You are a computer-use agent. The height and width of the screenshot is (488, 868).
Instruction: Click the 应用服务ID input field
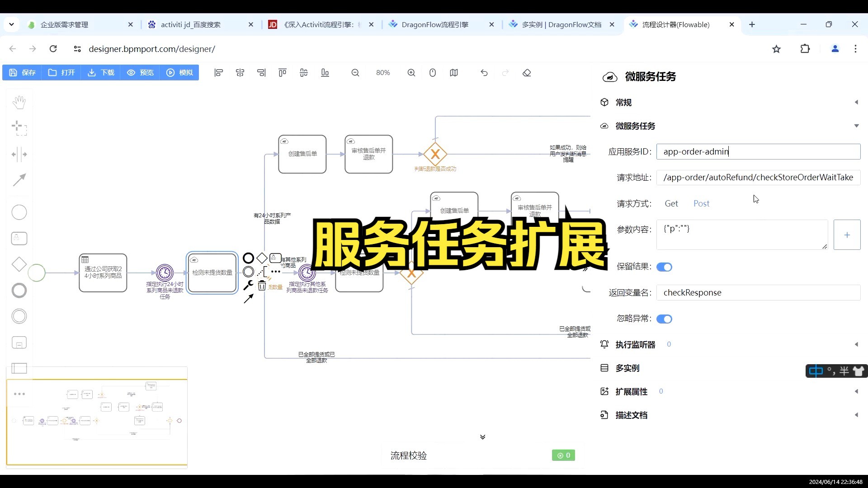(x=758, y=152)
